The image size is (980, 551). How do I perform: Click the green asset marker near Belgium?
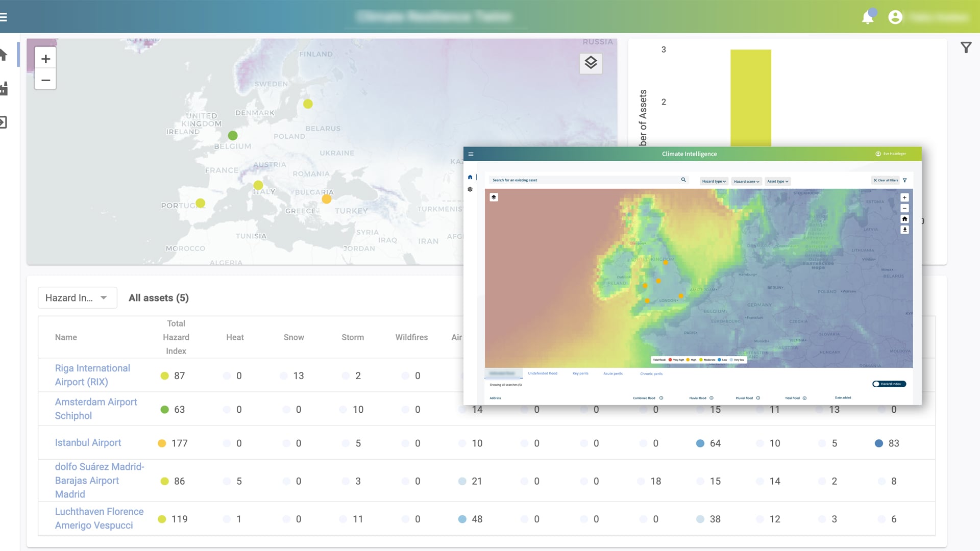[233, 136]
